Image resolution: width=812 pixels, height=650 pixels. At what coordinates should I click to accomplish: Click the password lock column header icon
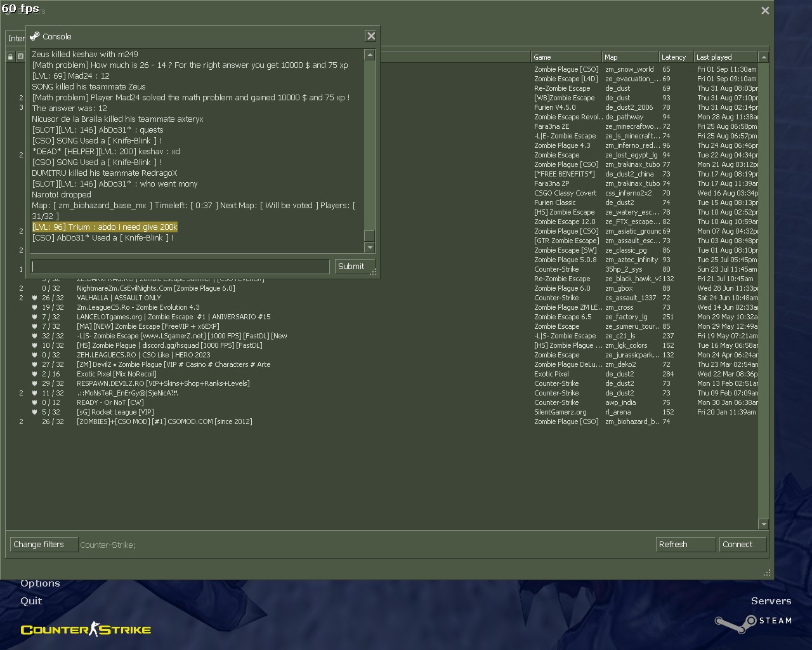point(10,56)
